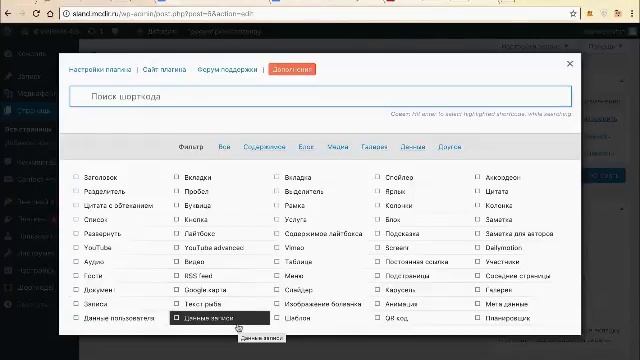The image size is (640, 360).
Task: Close the shortcode dialog with X
Action: [570, 64]
